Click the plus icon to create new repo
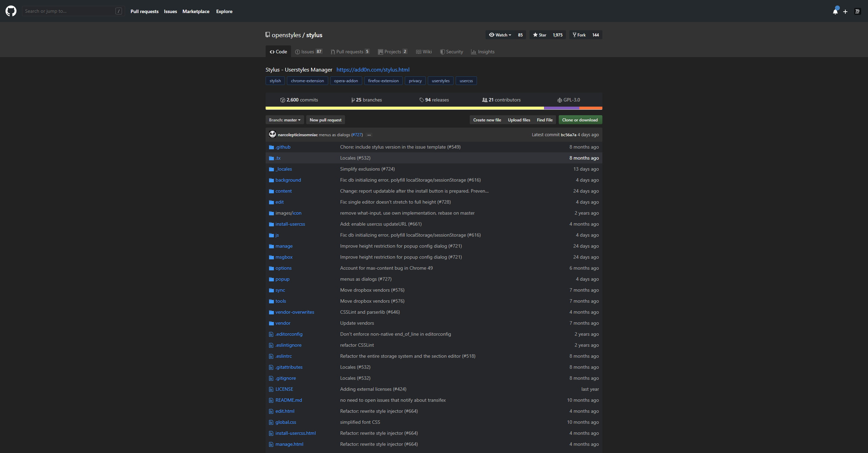 [x=846, y=11]
